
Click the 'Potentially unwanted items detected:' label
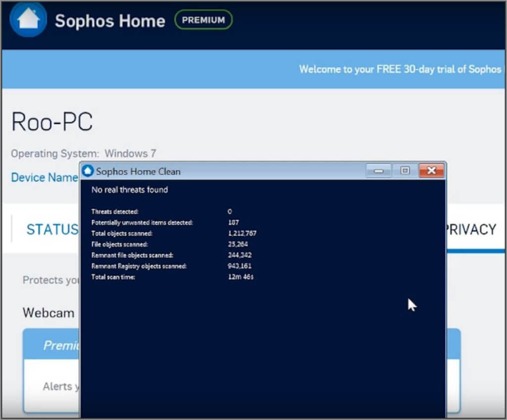(x=142, y=222)
